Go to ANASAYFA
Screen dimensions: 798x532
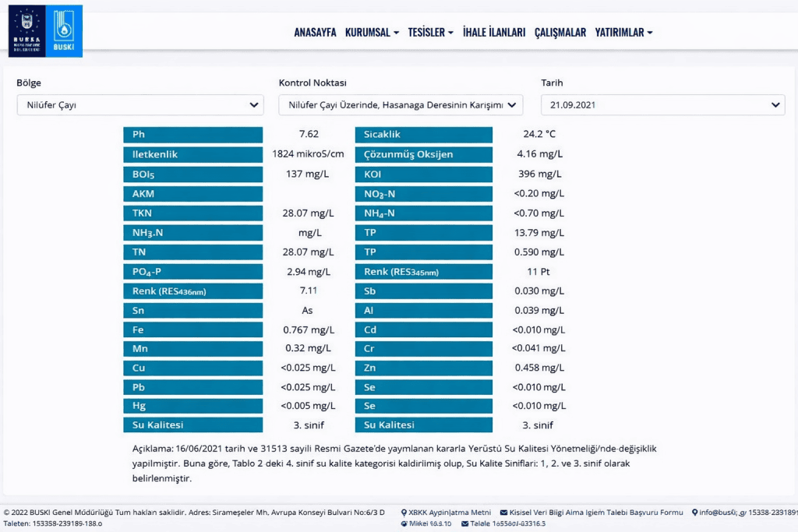tap(315, 33)
